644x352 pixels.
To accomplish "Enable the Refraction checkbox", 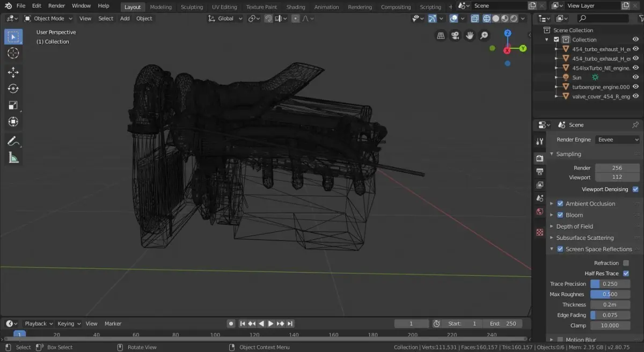I will pyautogui.click(x=626, y=263).
